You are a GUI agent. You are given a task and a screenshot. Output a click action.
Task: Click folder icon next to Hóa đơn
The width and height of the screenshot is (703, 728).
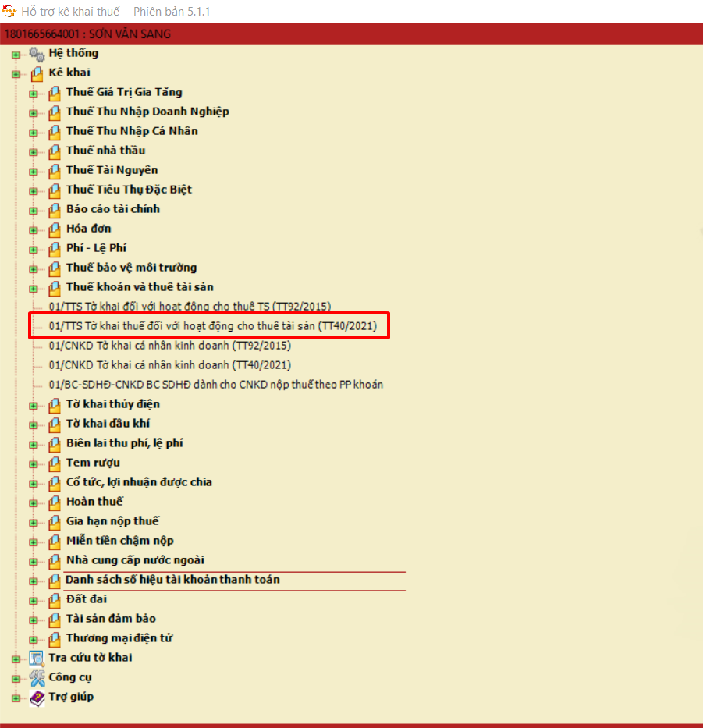54,229
